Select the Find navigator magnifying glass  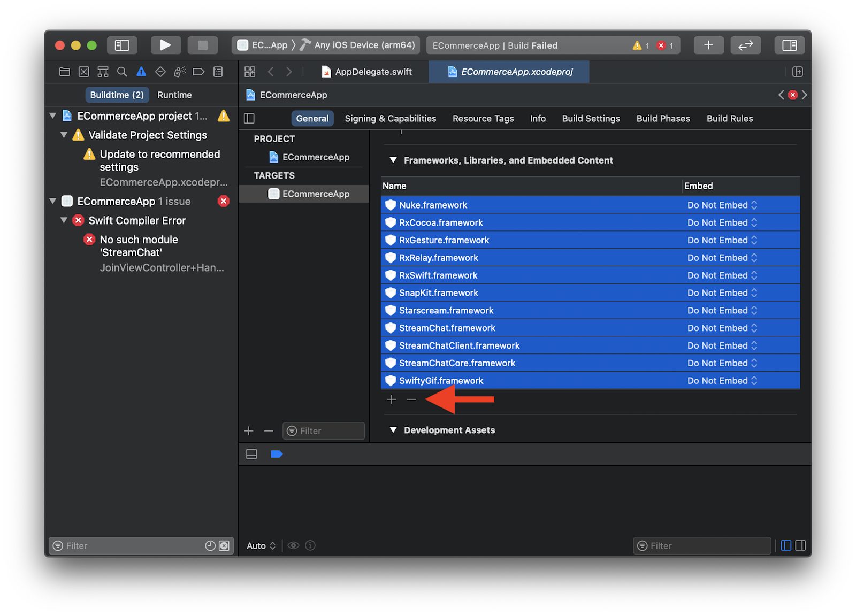[x=122, y=71]
